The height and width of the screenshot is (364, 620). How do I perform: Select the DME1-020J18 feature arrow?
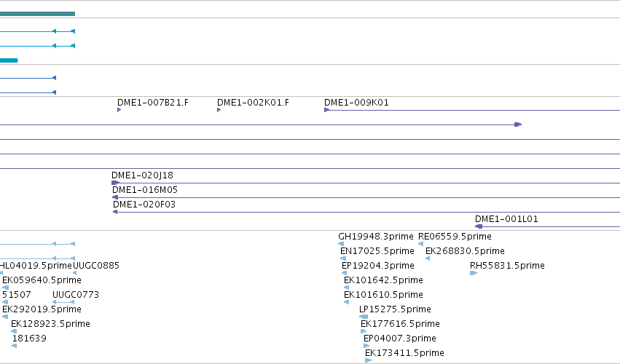click(115, 183)
